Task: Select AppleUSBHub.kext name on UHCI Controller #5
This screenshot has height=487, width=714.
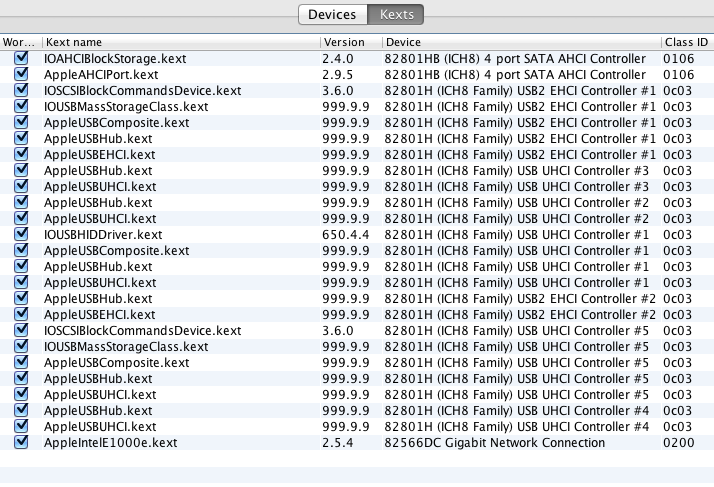Action: [98, 379]
